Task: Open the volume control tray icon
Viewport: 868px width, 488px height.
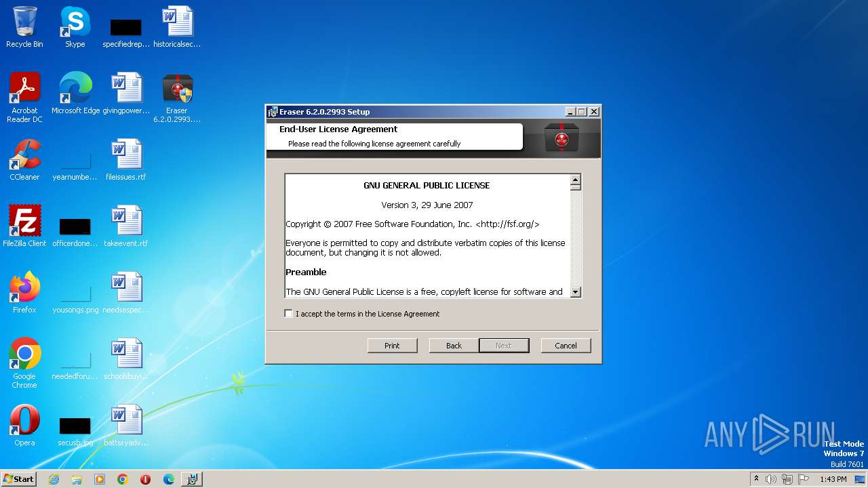Action: [x=771, y=479]
